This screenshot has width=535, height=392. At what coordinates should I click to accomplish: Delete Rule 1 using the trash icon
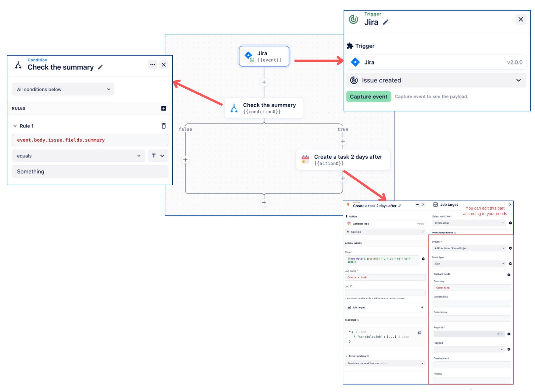(164, 126)
